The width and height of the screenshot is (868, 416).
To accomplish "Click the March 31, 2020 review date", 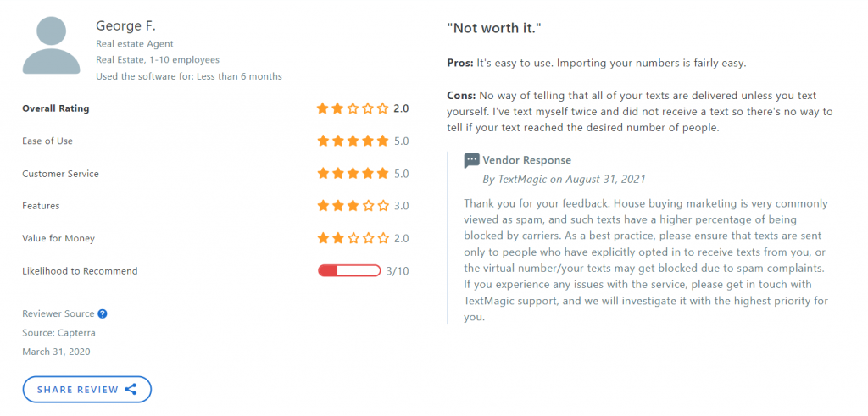I will [x=56, y=352].
